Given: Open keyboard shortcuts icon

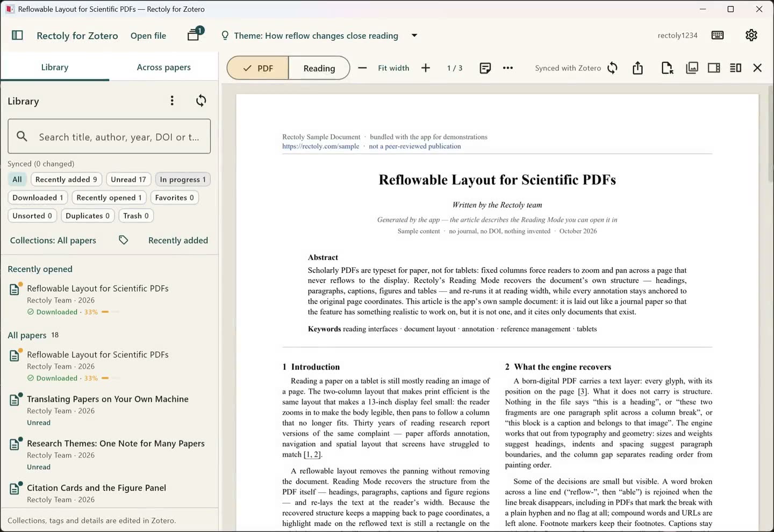Looking at the screenshot, I should click(718, 35).
